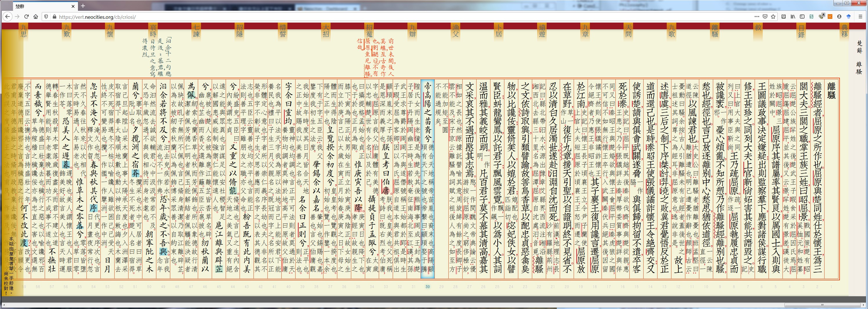View site security via padlock icon
The height and width of the screenshot is (309, 868).
pos(54,17)
